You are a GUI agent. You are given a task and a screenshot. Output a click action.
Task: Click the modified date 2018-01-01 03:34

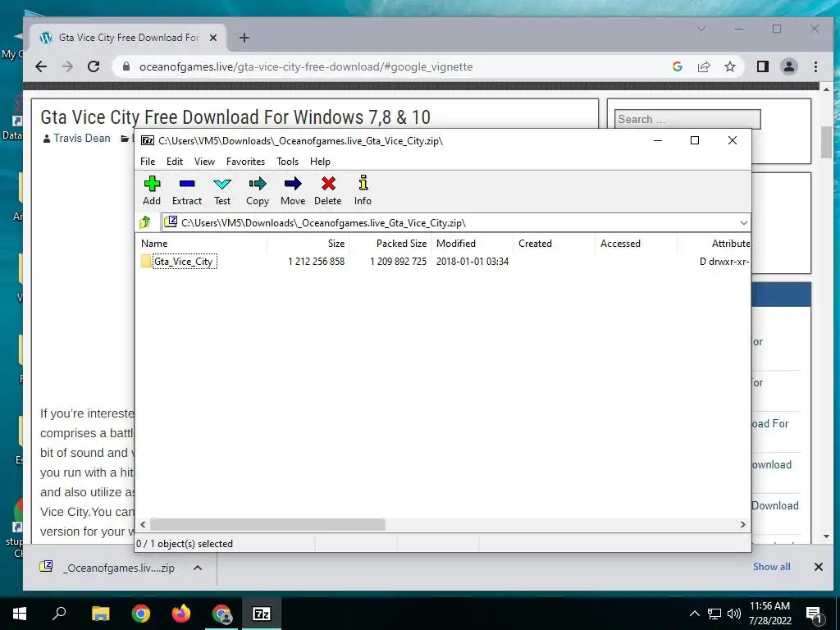coord(472,262)
